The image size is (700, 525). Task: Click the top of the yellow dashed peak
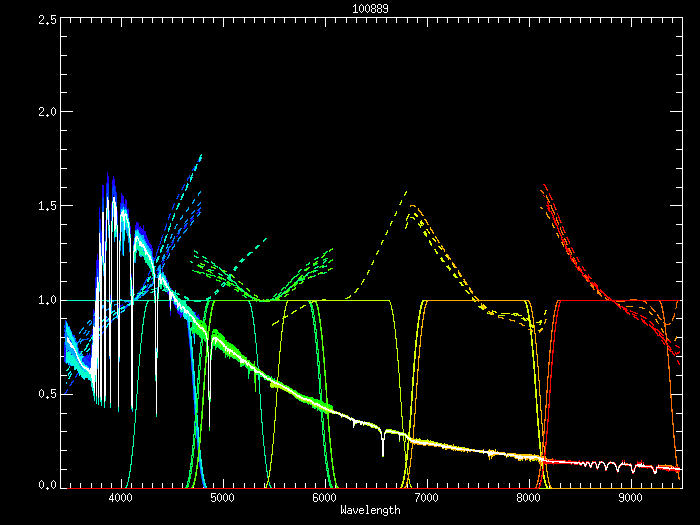point(406,191)
